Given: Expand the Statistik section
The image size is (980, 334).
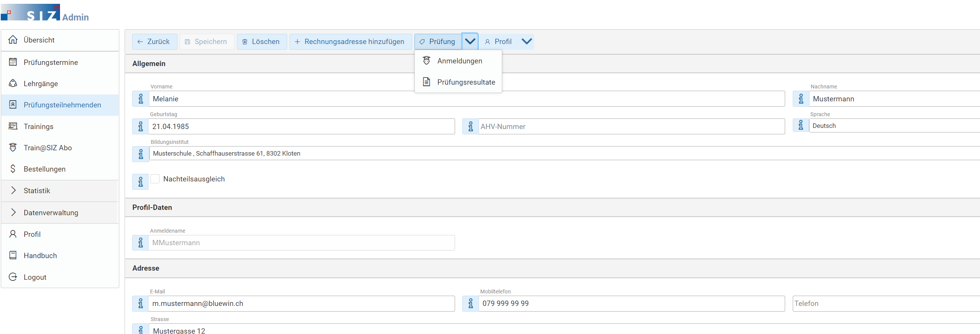Looking at the screenshot, I should coord(60,191).
